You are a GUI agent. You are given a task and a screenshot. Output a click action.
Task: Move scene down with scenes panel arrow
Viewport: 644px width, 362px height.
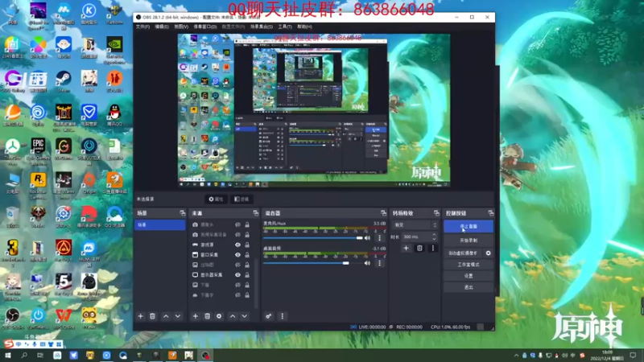(x=178, y=316)
